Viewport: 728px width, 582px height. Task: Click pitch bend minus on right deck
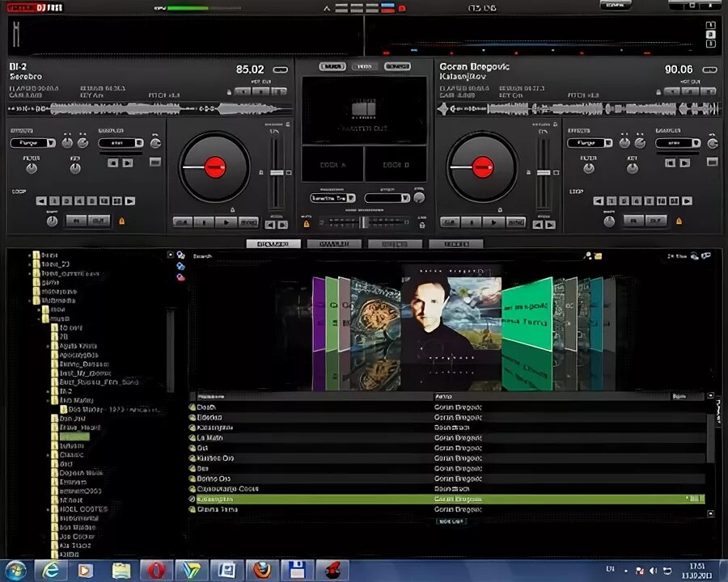538,225
